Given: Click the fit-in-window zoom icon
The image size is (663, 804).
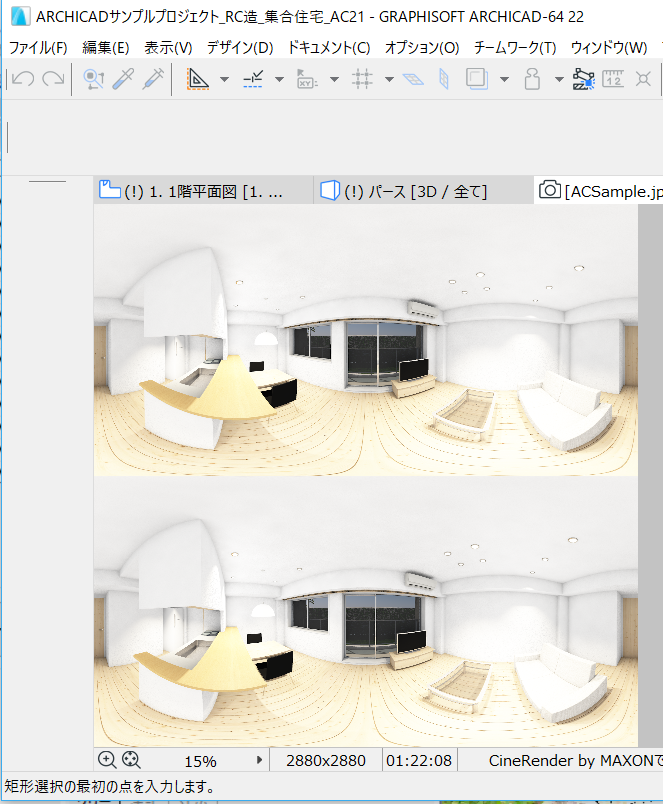Looking at the screenshot, I should coord(131,759).
